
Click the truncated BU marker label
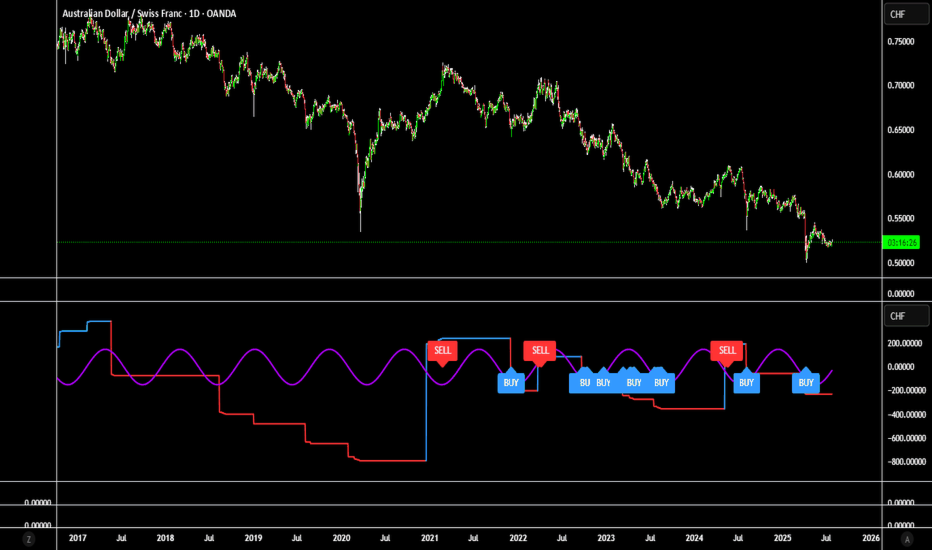(x=583, y=382)
